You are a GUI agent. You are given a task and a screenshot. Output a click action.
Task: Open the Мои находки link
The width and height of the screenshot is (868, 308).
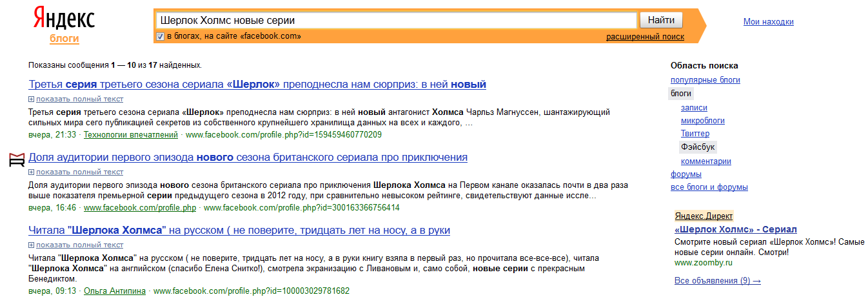(768, 22)
